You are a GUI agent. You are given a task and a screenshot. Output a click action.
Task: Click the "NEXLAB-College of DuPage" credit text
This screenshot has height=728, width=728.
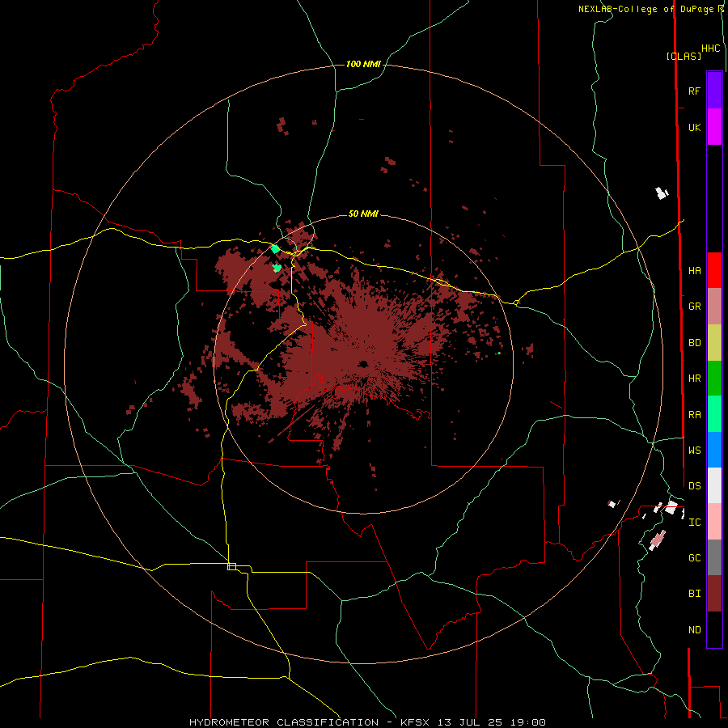click(x=646, y=9)
